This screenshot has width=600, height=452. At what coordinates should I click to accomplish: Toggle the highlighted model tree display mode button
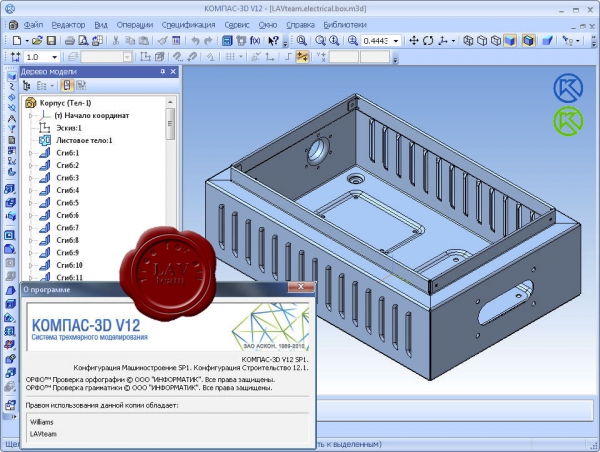(x=67, y=85)
